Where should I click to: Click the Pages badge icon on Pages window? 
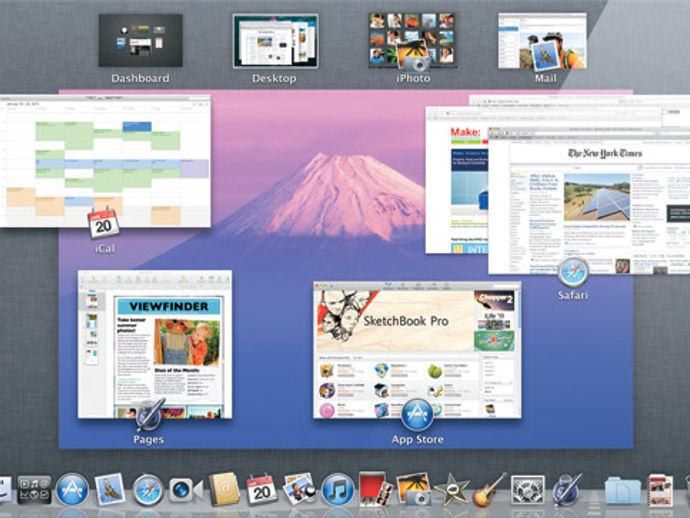[150, 415]
